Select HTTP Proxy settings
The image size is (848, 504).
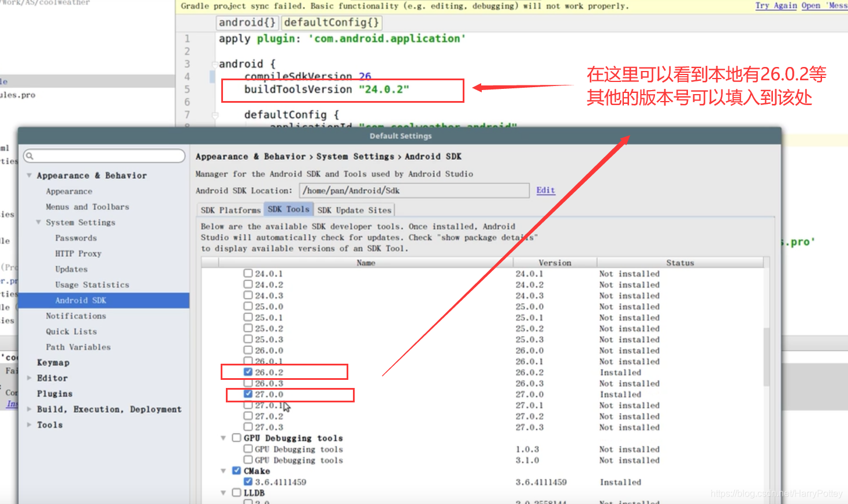click(x=78, y=253)
